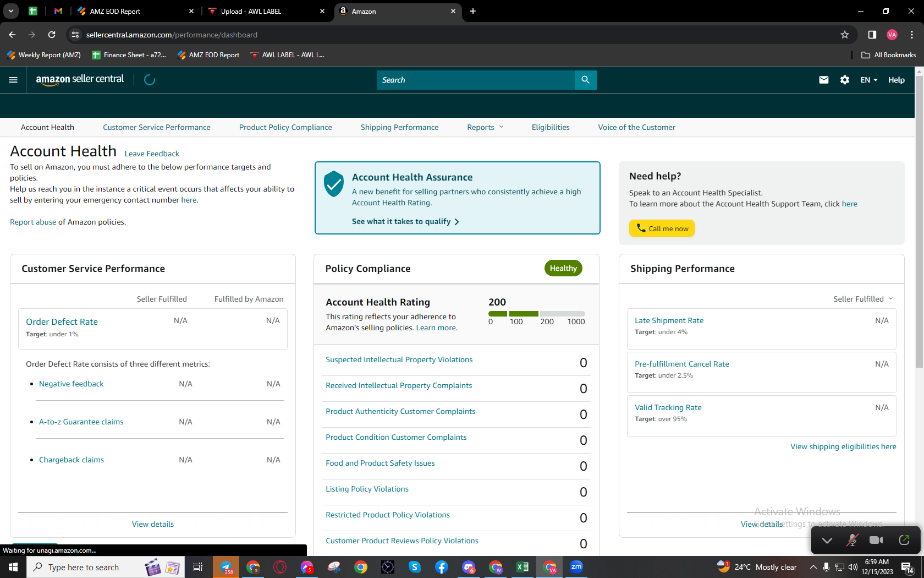The width and height of the screenshot is (924, 578).
Task: Open the Weekly Report (AMZ) bookmark
Action: click(44, 55)
